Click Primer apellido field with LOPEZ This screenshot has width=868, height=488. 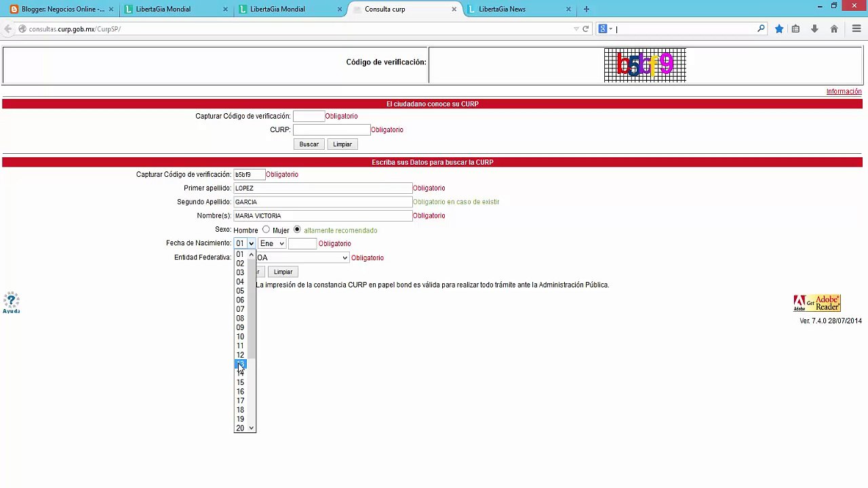323,188
